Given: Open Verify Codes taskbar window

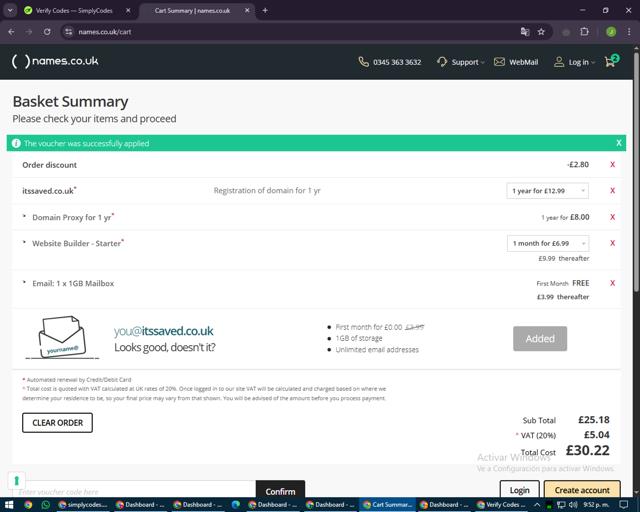Looking at the screenshot, I should pyautogui.click(x=502, y=505).
